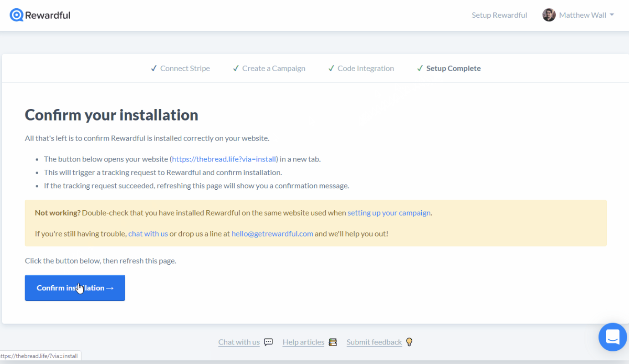
Task: Click Matthew Wall's profile avatar
Action: tap(549, 15)
